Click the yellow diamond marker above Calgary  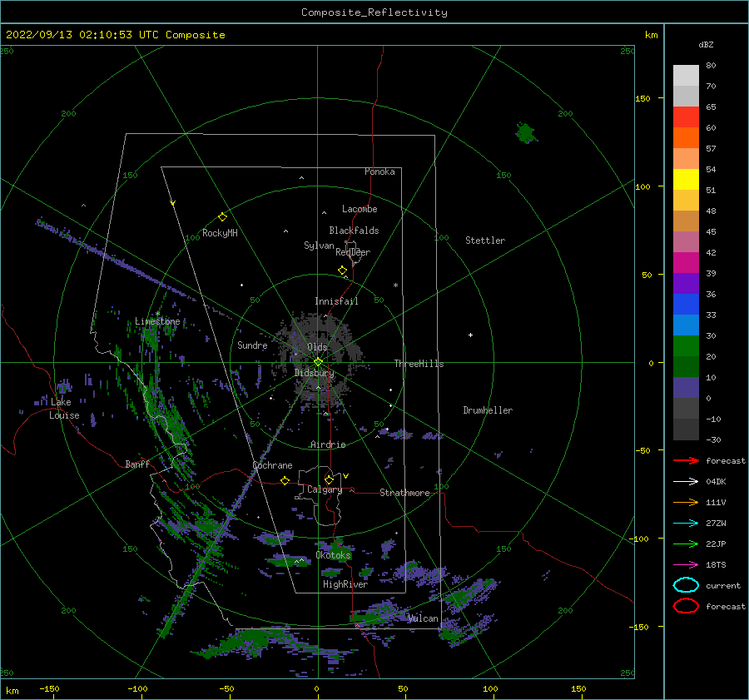coord(329,479)
